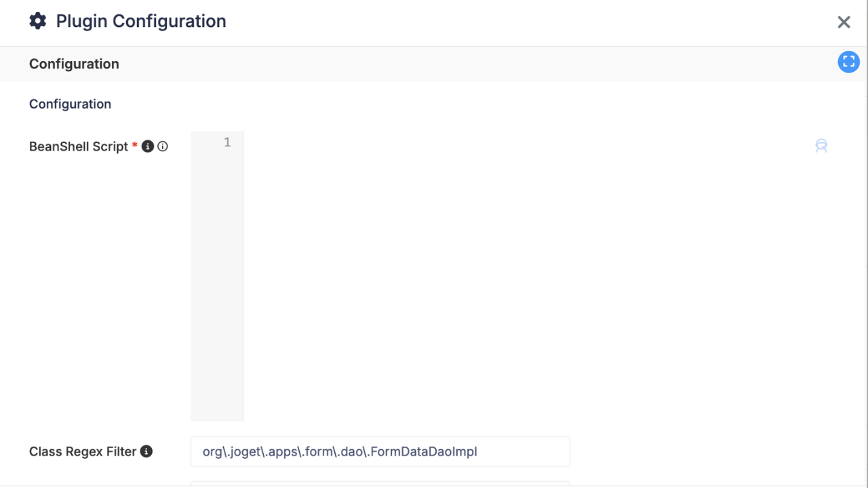Click the gear icon beside Plugin Configuration
The width and height of the screenshot is (868, 488).
[38, 21]
